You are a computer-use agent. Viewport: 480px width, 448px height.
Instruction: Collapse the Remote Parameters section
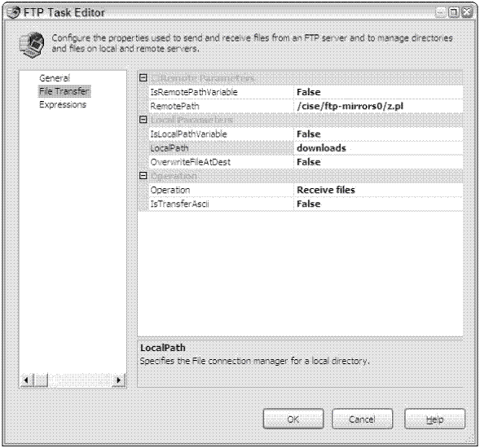pos(143,78)
